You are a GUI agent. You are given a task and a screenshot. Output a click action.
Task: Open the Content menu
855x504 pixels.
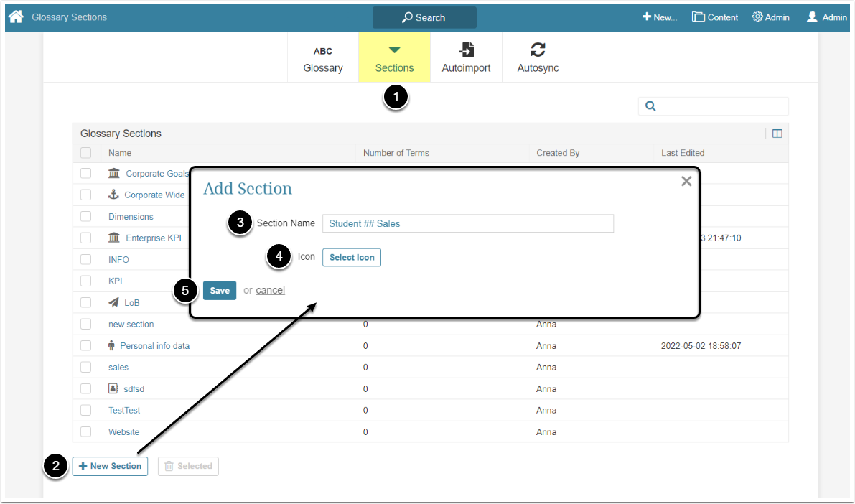point(715,17)
